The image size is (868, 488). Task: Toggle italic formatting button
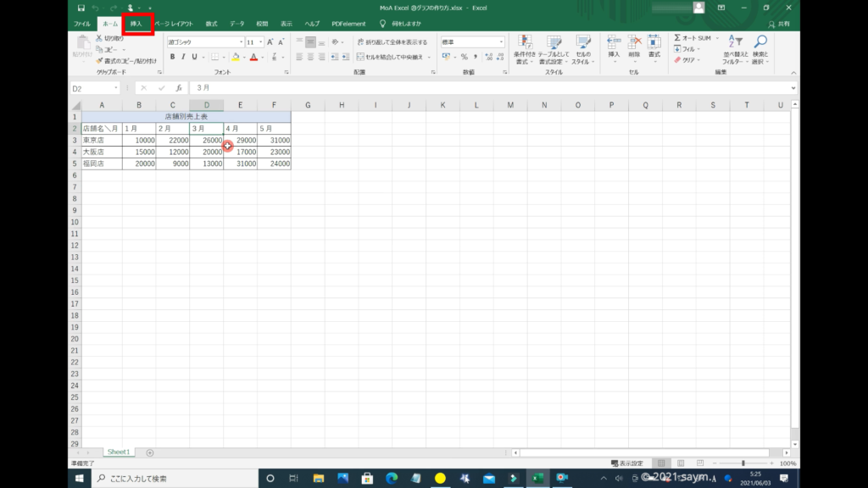(183, 57)
